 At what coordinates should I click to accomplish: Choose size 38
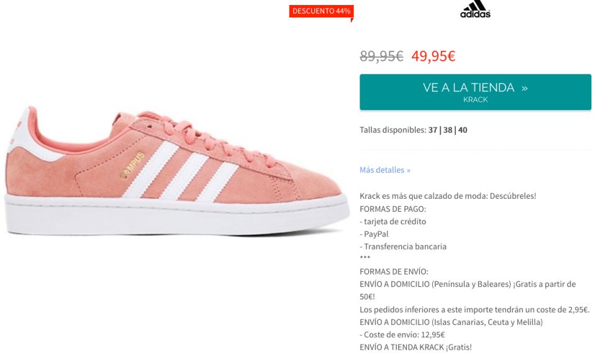coord(448,130)
